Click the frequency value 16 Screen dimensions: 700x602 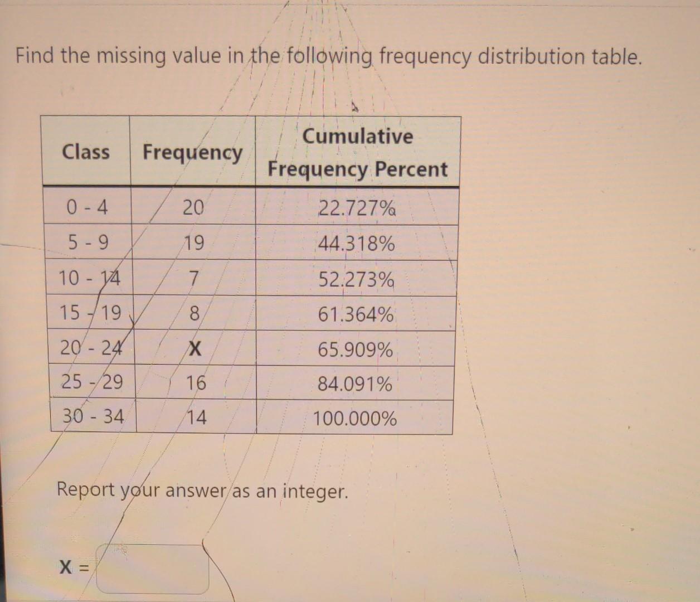click(x=196, y=383)
